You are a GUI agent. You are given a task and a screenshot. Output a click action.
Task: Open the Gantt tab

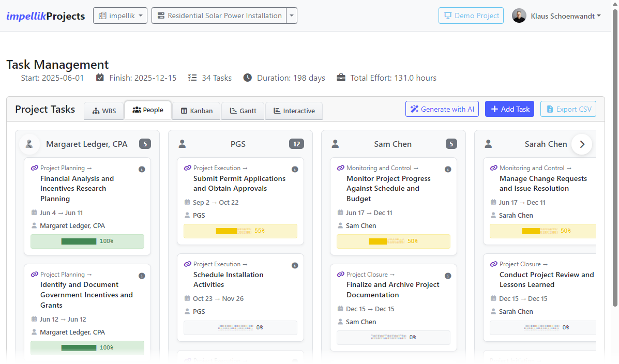pos(243,111)
